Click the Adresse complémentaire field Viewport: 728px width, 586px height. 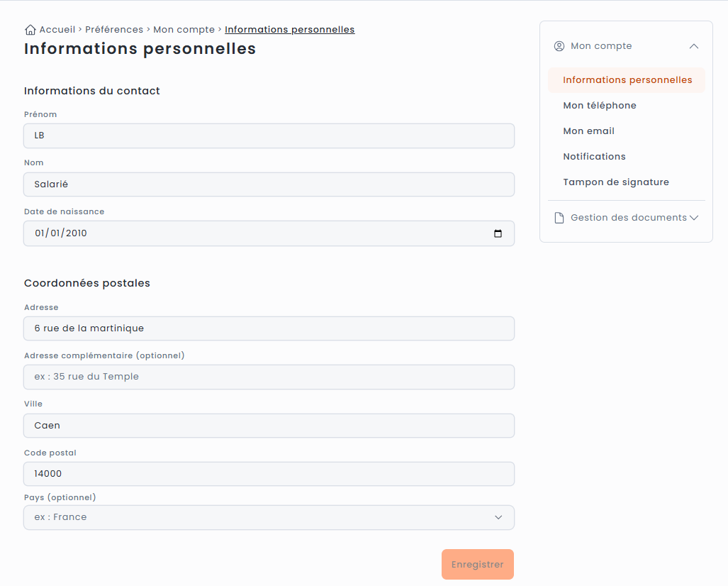tap(269, 377)
